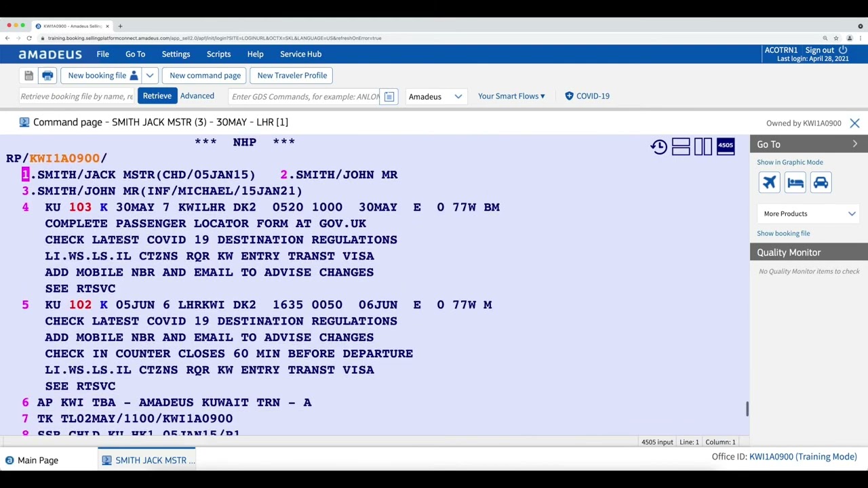Viewport: 868px width, 488px height.
Task: Click the COVID-19 shield icon
Action: [569, 96]
